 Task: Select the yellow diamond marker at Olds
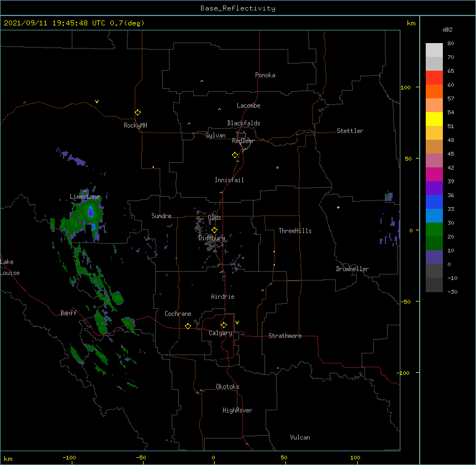pos(214,230)
